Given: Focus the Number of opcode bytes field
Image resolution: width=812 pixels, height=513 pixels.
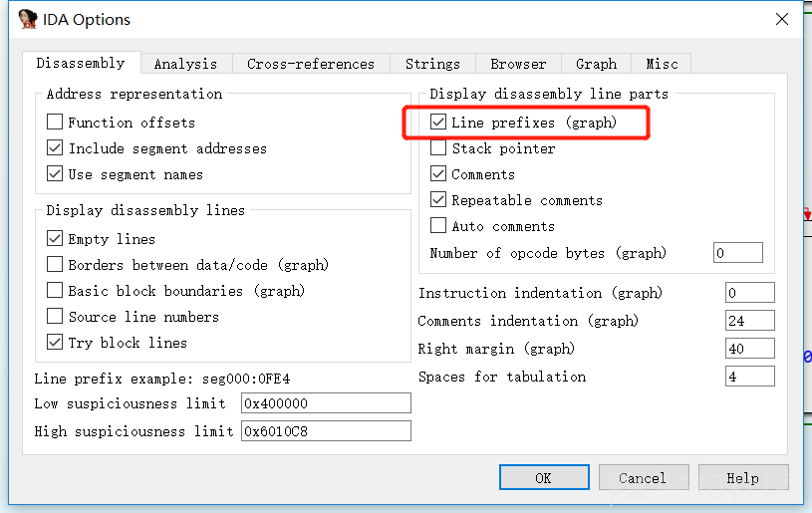Looking at the screenshot, I should coord(738,253).
